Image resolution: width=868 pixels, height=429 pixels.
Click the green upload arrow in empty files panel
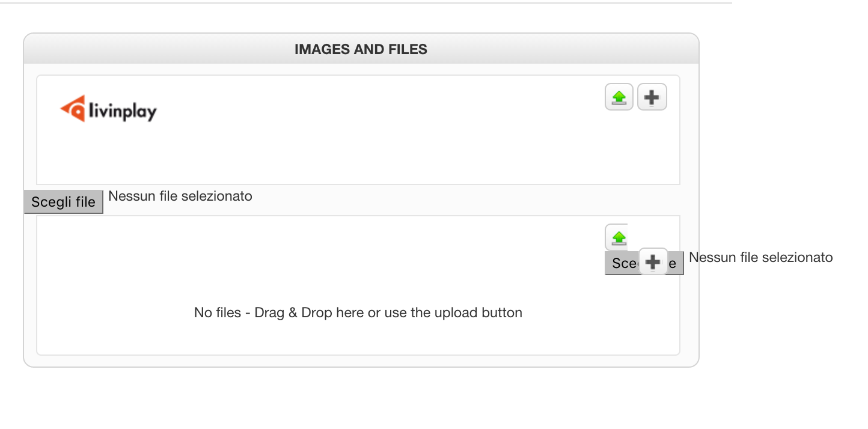tap(617, 237)
